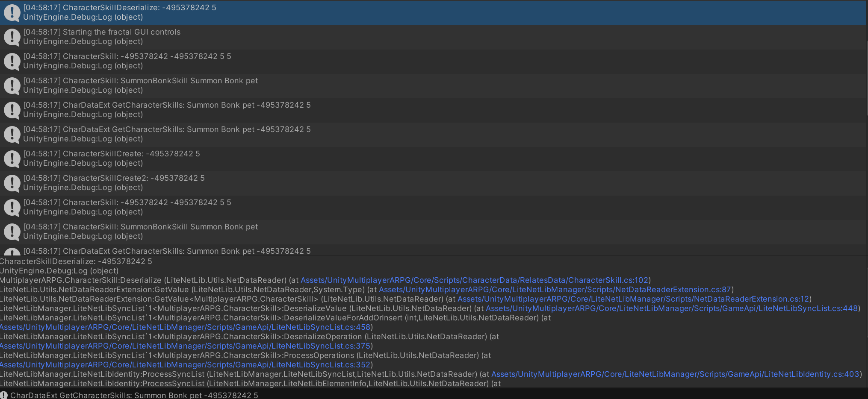Open LiteNetLibSyncList.cs:375 link
The width and height of the screenshot is (868, 399).
coord(185,346)
